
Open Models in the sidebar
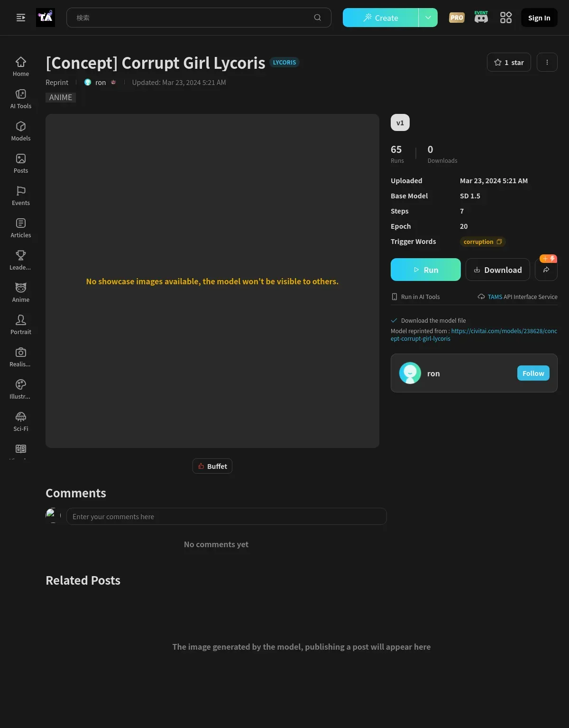click(21, 131)
